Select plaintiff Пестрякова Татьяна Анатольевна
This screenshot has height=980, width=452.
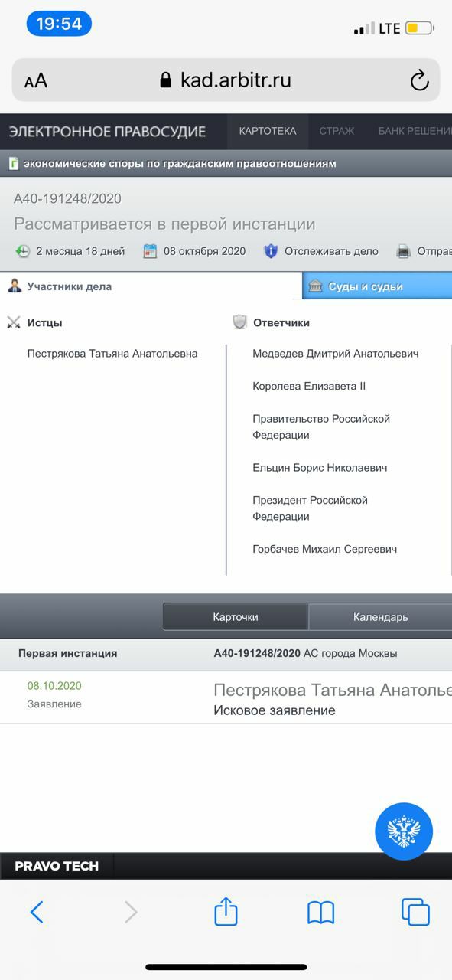tap(112, 354)
